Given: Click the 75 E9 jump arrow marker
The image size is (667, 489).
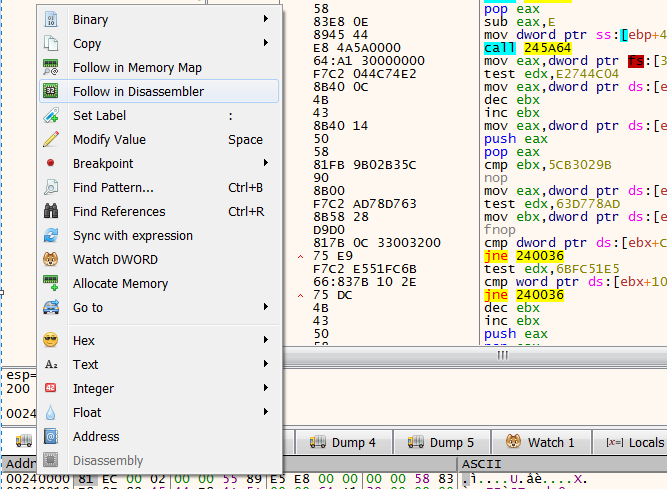Looking at the screenshot, I should [x=300, y=256].
